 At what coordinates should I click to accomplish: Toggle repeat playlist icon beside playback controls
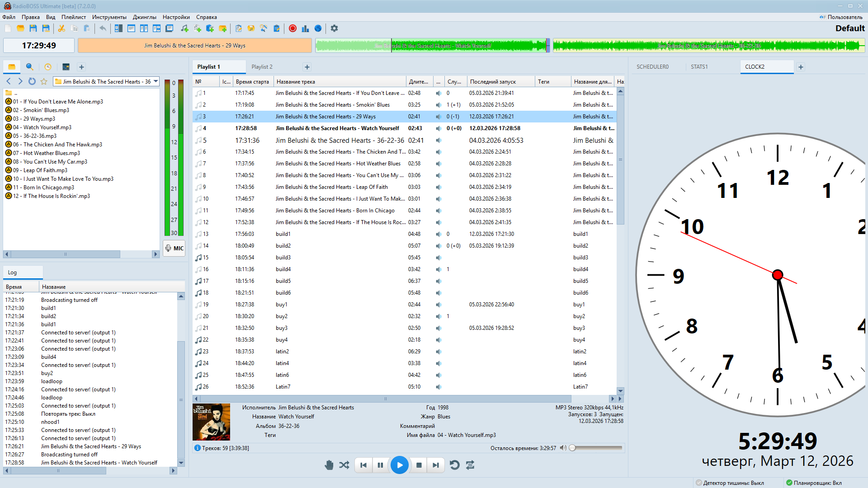click(x=470, y=465)
